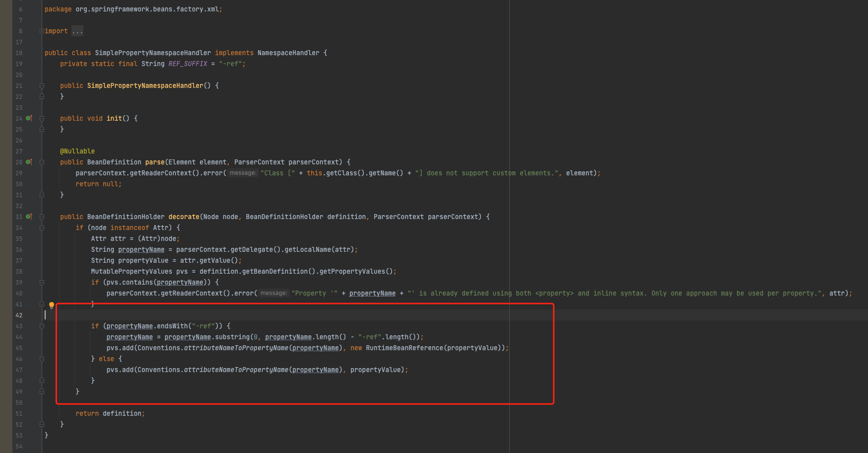868x453 pixels.
Task: Click line number 51 in the gutter
Action: pyautogui.click(x=19, y=413)
